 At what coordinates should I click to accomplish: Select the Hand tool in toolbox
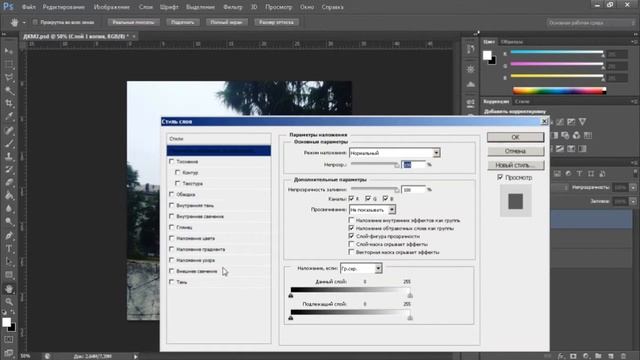click(x=9, y=289)
